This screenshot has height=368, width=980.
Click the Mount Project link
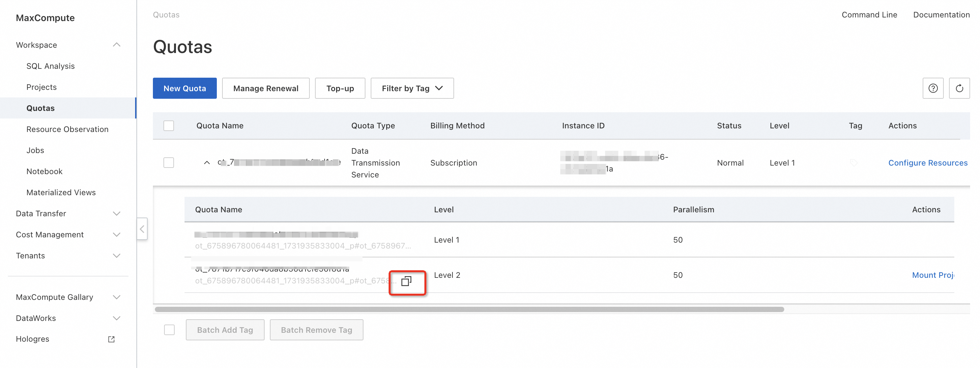pos(933,275)
